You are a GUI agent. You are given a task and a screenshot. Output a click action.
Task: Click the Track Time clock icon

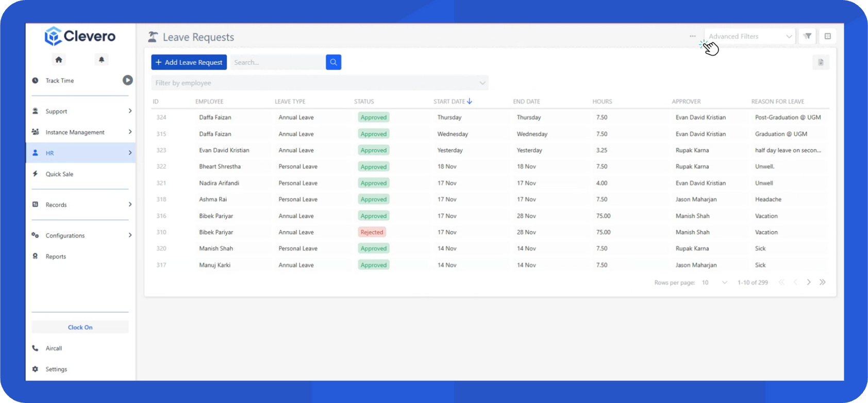(x=35, y=80)
